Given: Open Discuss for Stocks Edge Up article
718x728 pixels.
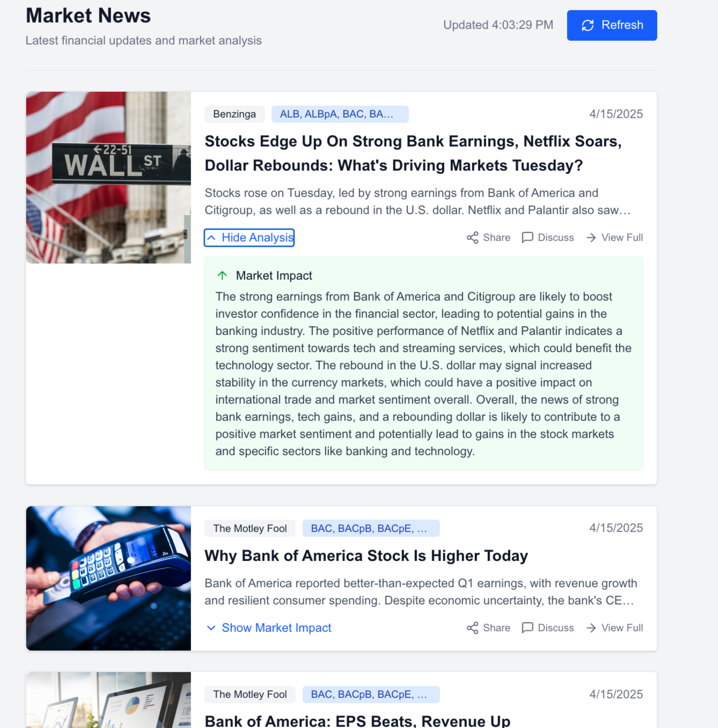Looking at the screenshot, I should (x=548, y=238).
